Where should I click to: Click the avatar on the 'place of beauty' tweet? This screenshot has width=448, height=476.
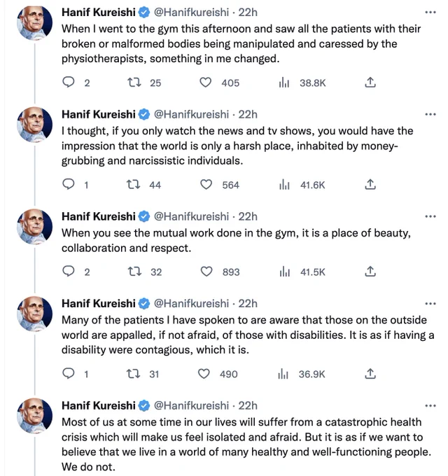point(34,227)
